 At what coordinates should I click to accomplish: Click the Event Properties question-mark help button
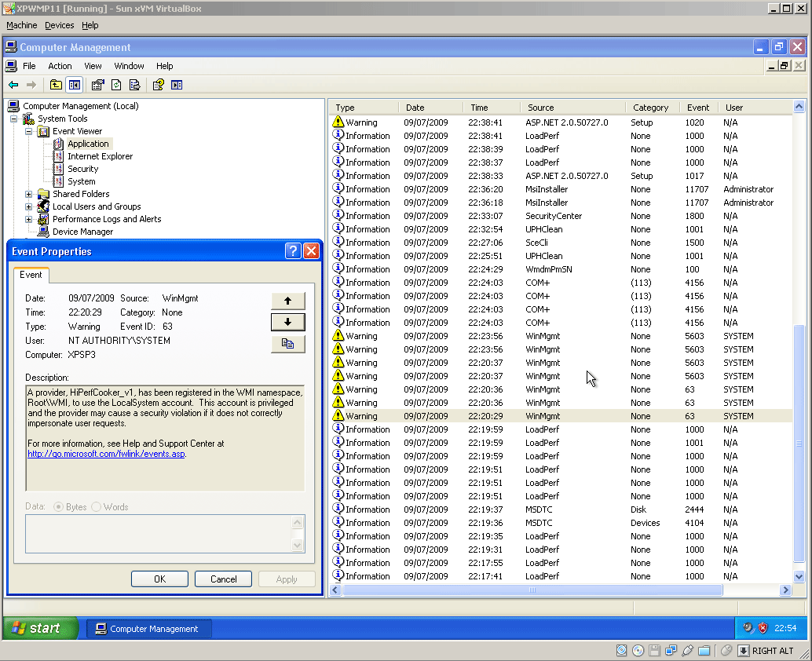pyautogui.click(x=293, y=251)
